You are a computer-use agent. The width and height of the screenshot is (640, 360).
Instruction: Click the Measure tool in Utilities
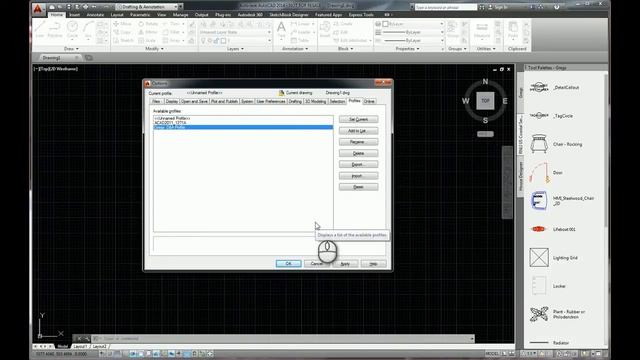[482, 30]
